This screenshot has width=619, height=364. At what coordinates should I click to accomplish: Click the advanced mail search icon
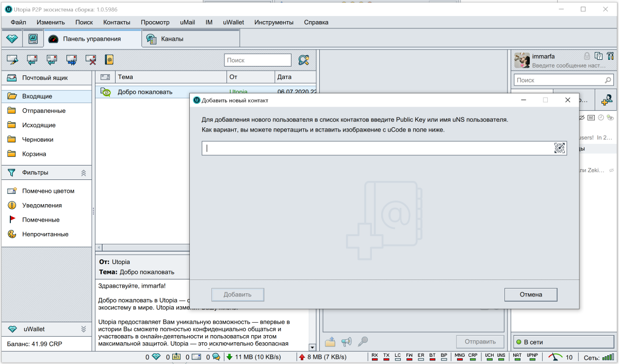[303, 60]
